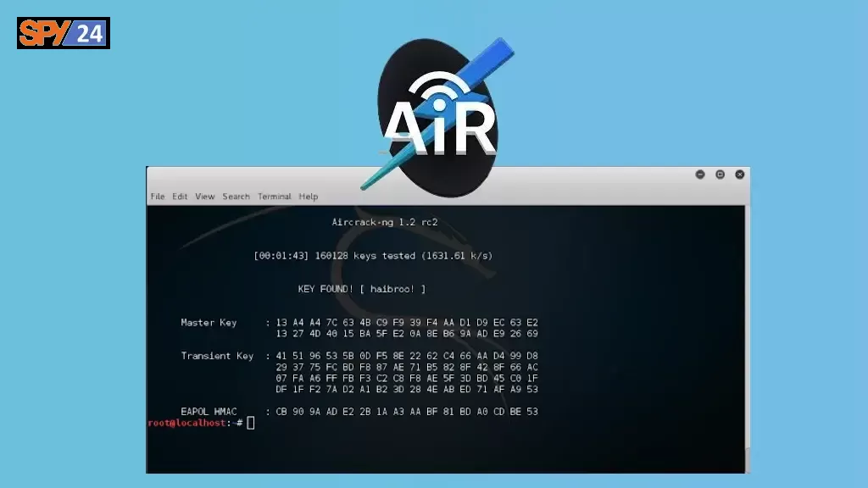
Task: Click the "EAPOL HMAC" label
Action: 209,412
